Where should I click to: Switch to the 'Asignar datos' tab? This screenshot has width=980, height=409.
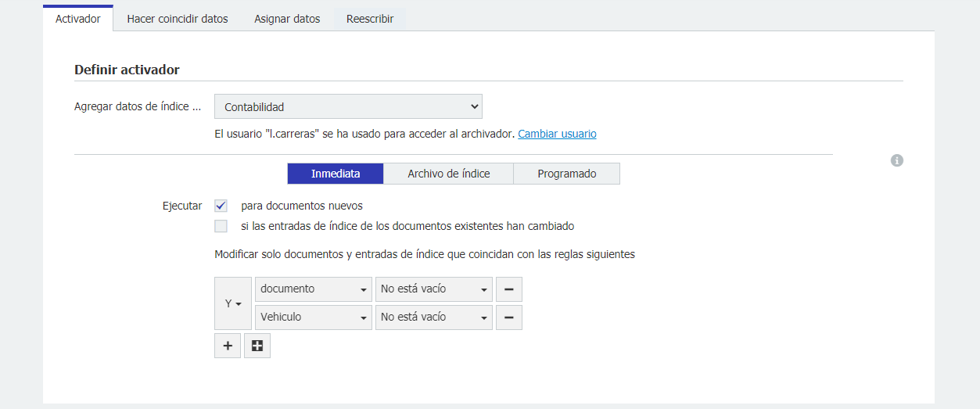287,19
